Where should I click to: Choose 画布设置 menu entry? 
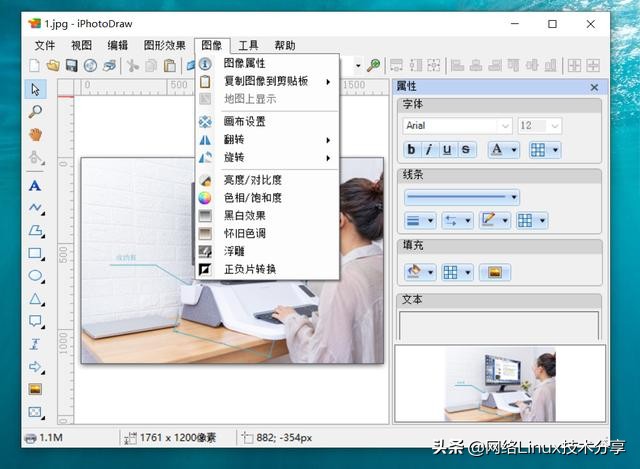pos(267,122)
